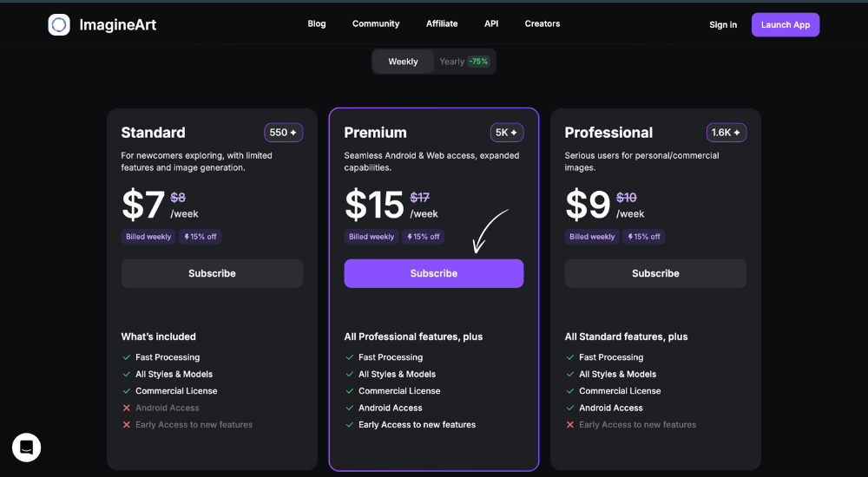Open the Blog page
The width and height of the screenshot is (868, 477).
(x=317, y=23)
